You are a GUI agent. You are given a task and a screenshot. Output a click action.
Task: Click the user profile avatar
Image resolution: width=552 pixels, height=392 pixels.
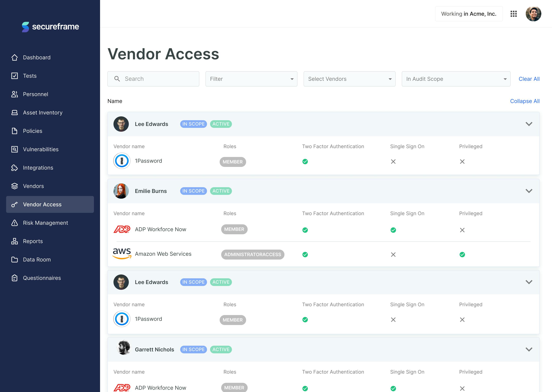pyautogui.click(x=533, y=14)
